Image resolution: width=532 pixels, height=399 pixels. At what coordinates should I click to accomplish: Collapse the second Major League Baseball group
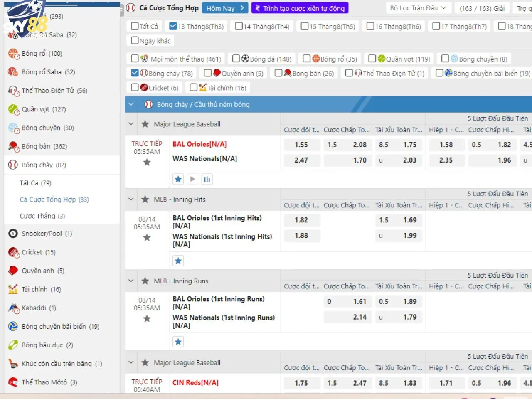(x=131, y=362)
